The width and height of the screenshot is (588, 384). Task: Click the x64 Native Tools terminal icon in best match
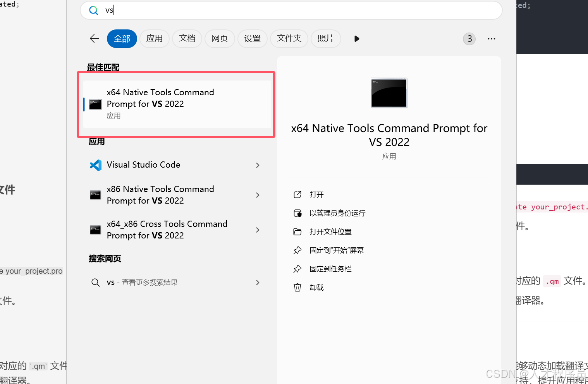95,104
